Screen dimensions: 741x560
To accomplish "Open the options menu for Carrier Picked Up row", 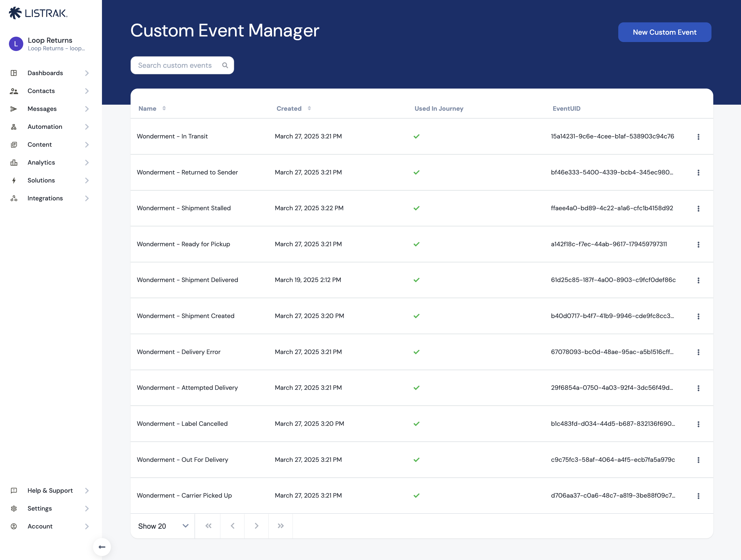I will tap(699, 496).
